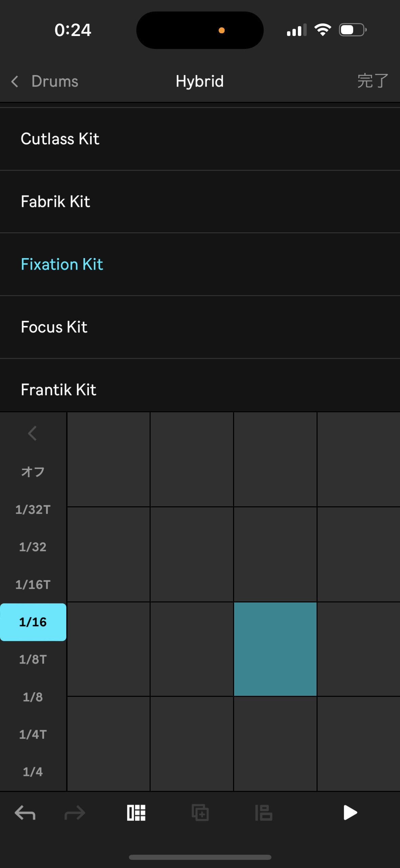Choose Fabrik Kit from the list
This screenshot has height=868, width=400.
(x=200, y=202)
